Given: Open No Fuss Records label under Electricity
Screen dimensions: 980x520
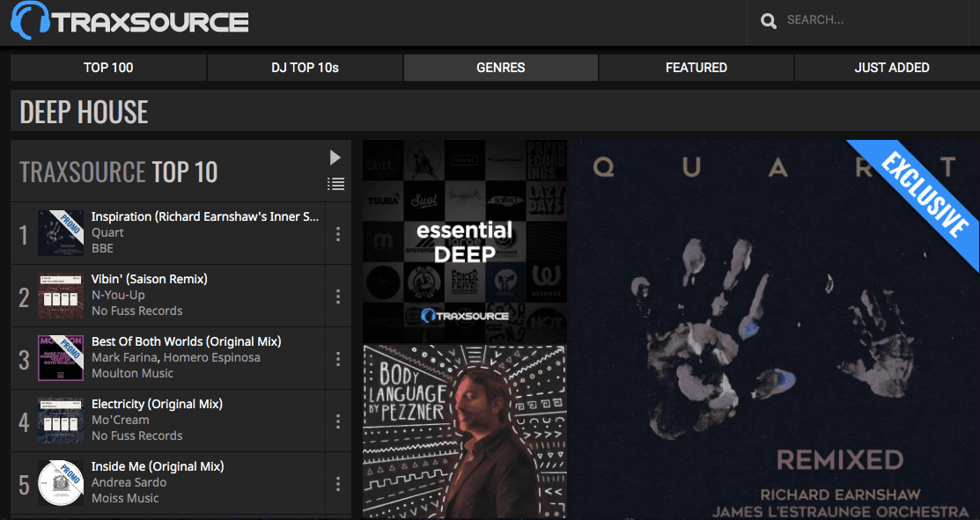Looking at the screenshot, I should point(136,436).
